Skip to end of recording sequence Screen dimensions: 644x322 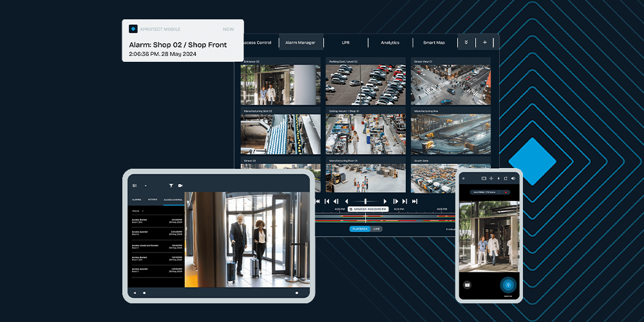414,201
